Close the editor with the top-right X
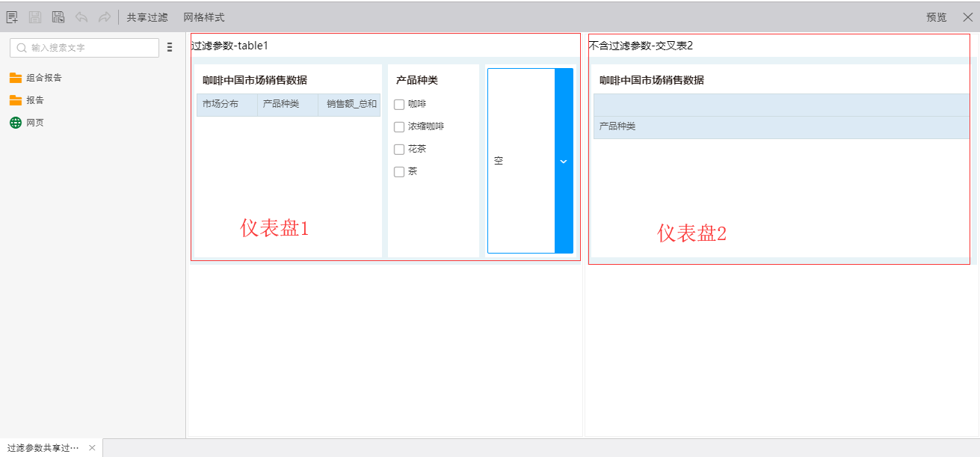The height and width of the screenshot is (457, 980). point(967,17)
